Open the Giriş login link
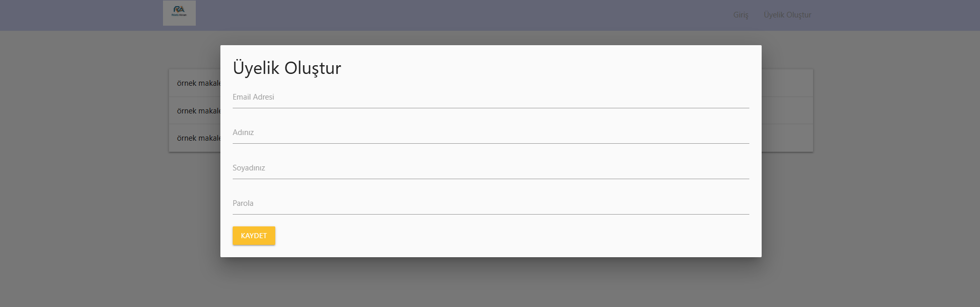 [741, 15]
